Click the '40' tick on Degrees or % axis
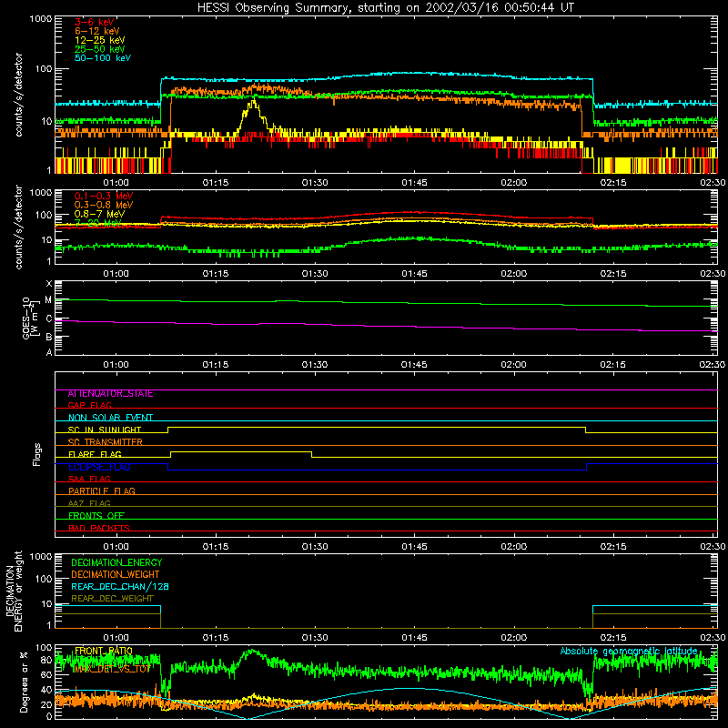This screenshot has height=728, width=728. [x=46, y=690]
